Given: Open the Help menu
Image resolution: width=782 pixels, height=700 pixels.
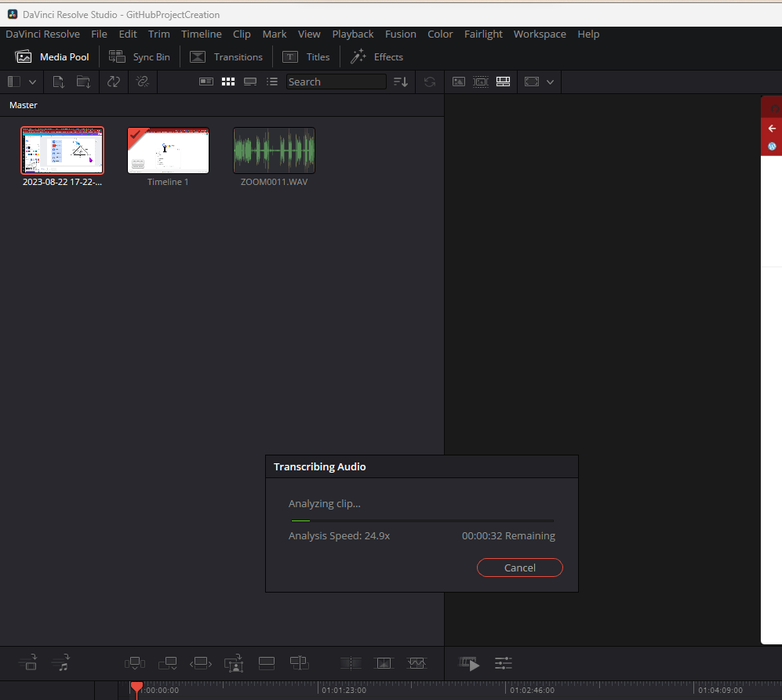Looking at the screenshot, I should pos(588,34).
